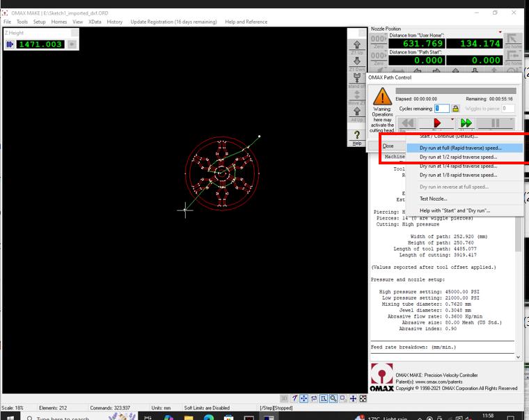Open Nozzle Position red dropdown arrow
Image resolution: width=529 pixels, height=420 pixels.
point(500,32)
